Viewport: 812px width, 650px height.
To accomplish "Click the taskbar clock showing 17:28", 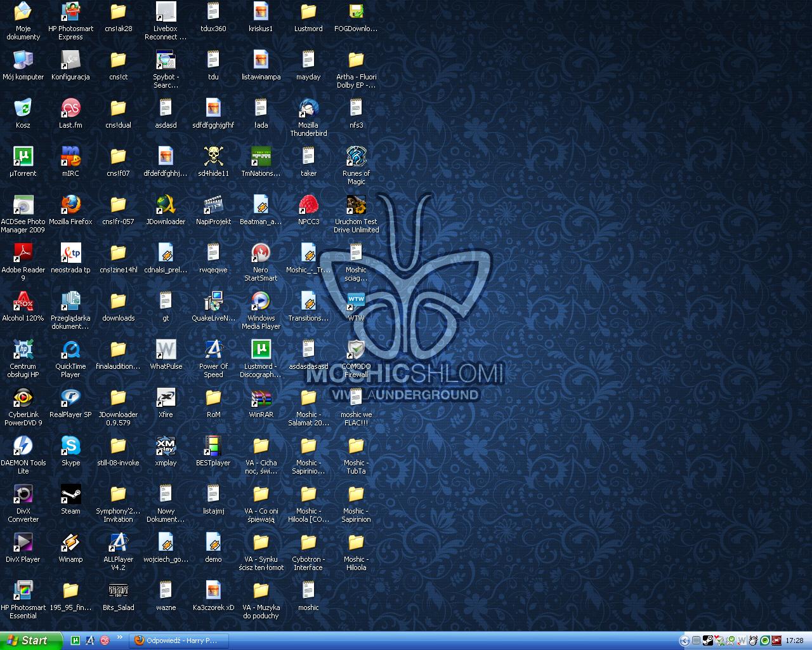I will 794,640.
